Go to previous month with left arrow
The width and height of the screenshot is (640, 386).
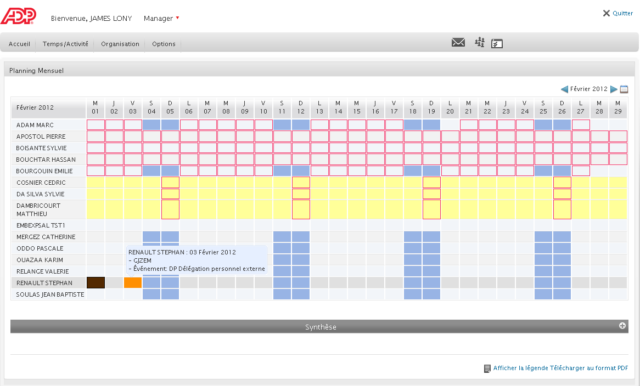point(564,89)
